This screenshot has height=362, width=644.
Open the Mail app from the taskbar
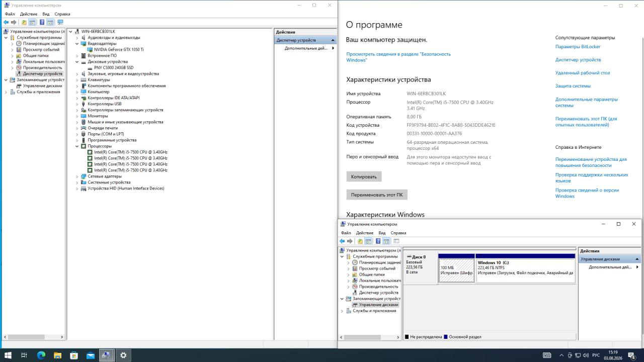pos(90,355)
